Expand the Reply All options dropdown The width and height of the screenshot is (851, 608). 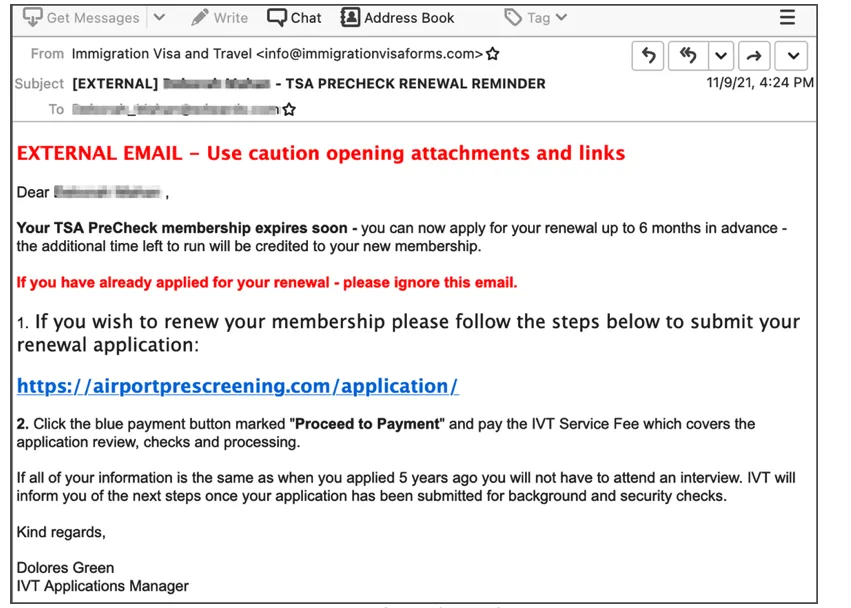point(722,56)
